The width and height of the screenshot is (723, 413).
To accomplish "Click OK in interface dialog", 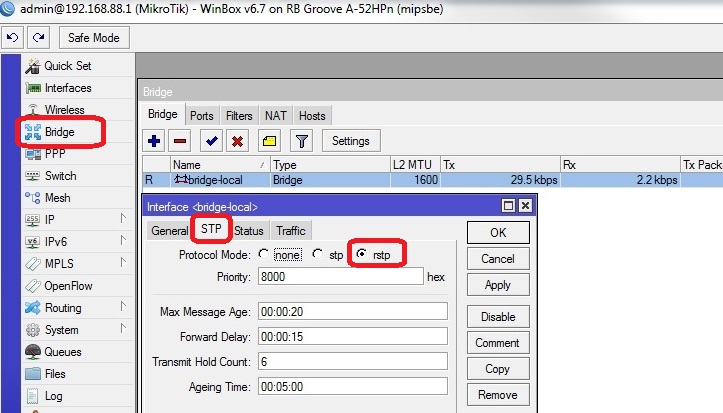I will [498, 233].
